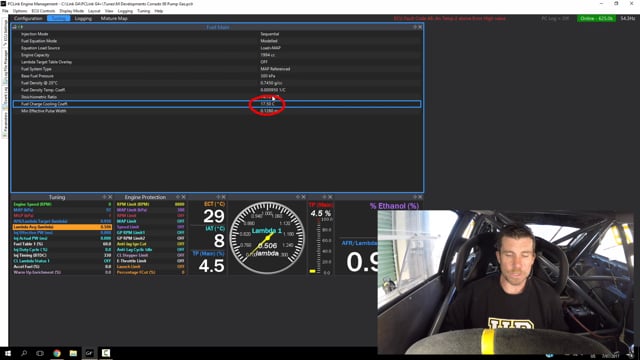
Task: Select Fuel Table 1 (%) runtime row
Action: 62,244
